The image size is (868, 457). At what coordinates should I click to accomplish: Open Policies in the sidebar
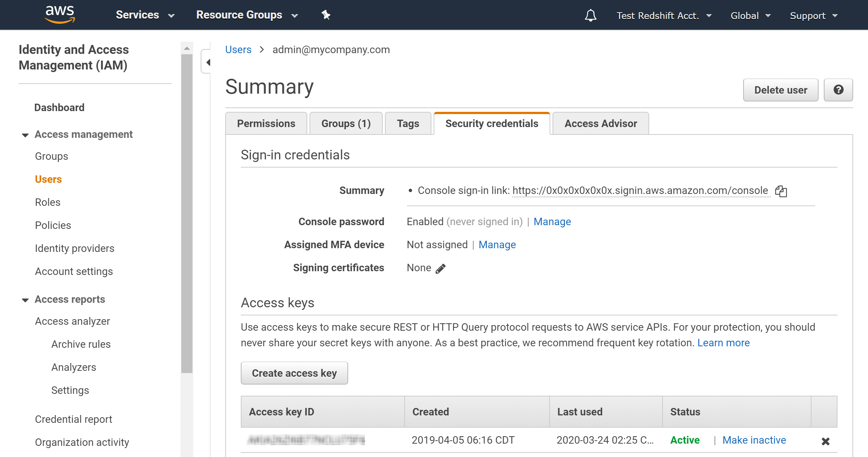(53, 225)
